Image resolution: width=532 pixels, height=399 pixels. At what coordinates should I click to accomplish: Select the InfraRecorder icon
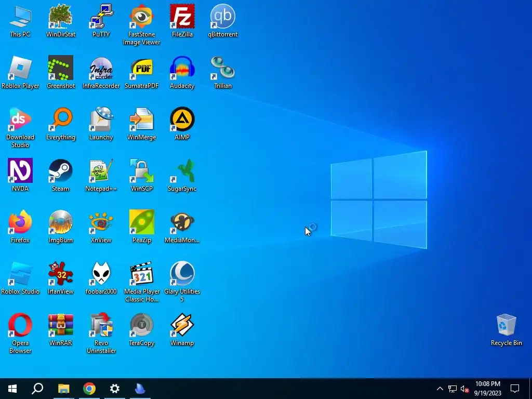pos(101,72)
